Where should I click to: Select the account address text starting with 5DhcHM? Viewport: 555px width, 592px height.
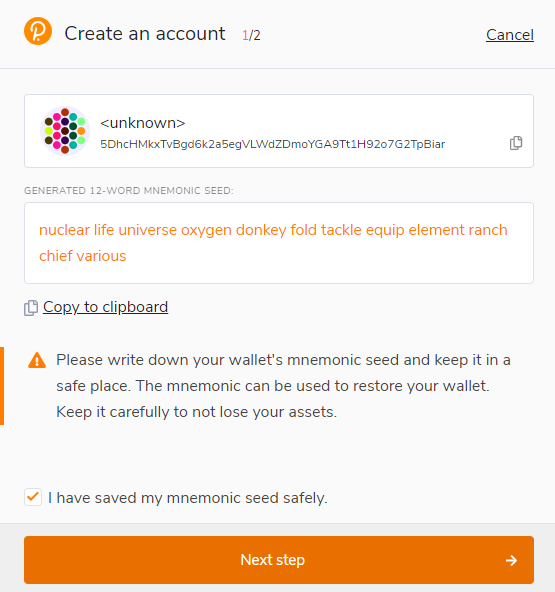click(x=273, y=144)
